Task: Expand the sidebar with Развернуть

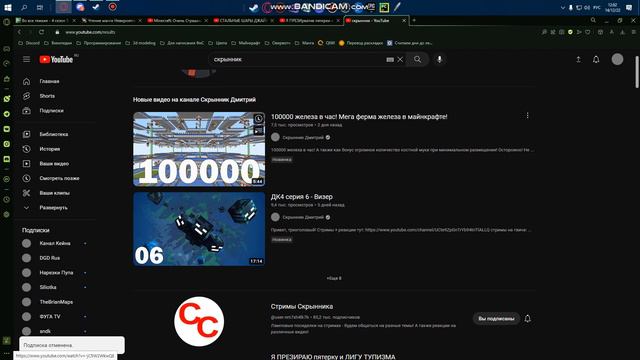Action: [53, 208]
